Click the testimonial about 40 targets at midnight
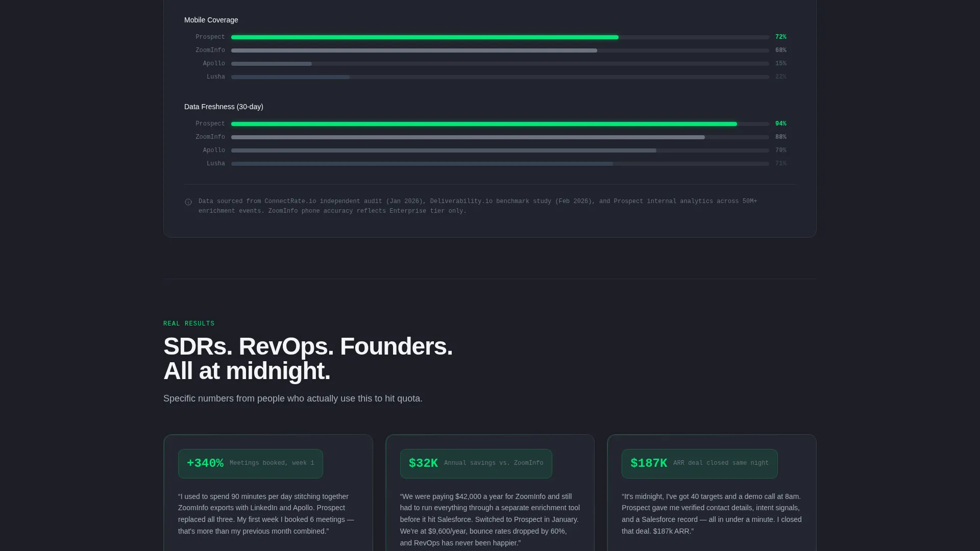Image resolution: width=980 pixels, height=551 pixels. [712, 514]
